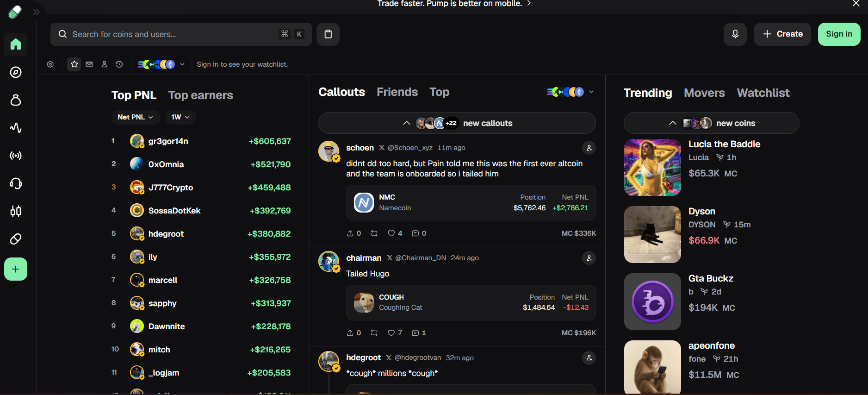Open the watchlist bar settings icon
The width and height of the screenshot is (868, 395).
click(x=50, y=64)
